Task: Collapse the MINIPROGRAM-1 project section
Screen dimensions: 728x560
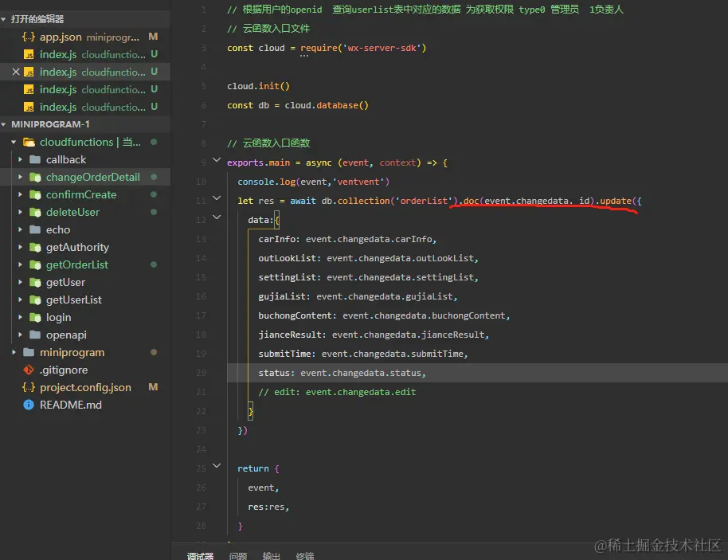Action: 6,124
